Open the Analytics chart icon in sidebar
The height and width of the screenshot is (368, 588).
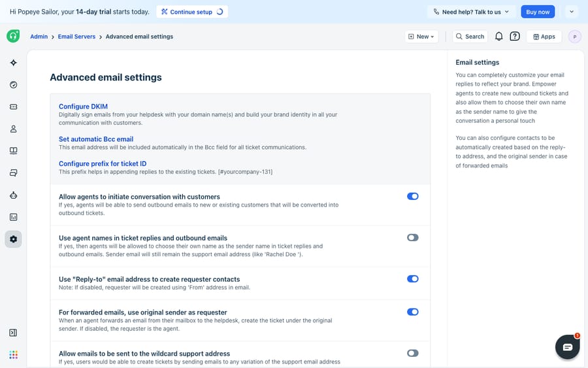[14, 217]
